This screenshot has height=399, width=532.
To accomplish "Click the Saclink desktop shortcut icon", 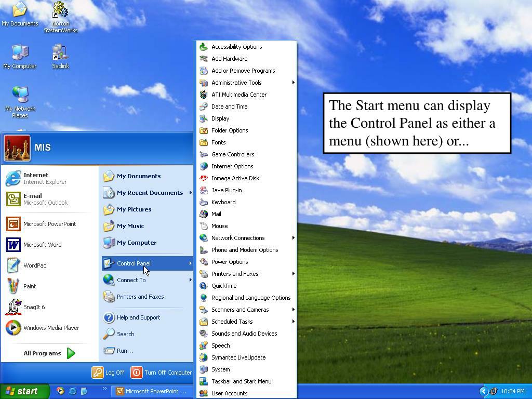I will (x=60, y=52).
